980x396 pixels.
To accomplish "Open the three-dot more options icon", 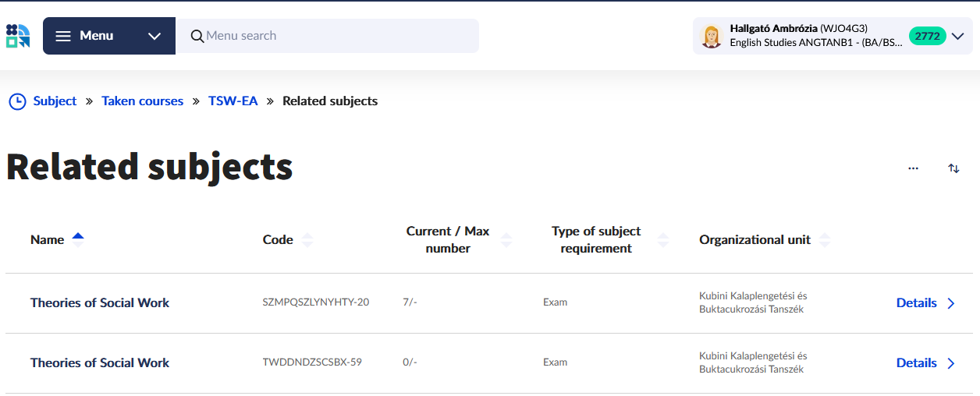I will [x=913, y=168].
